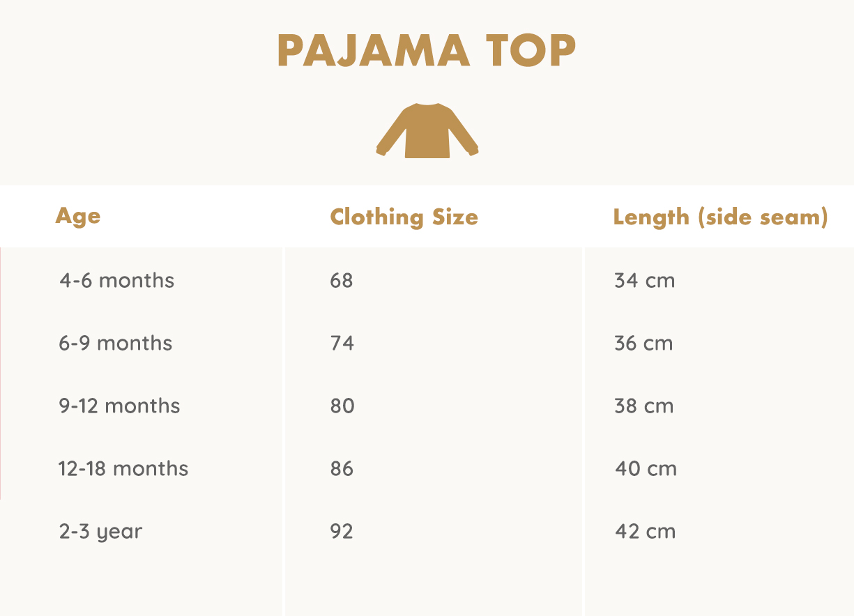Image resolution: width=854 pixels, height=616 pixels.
Task: Select the 12-18 months age cell
Action: (x=123, y=469)
